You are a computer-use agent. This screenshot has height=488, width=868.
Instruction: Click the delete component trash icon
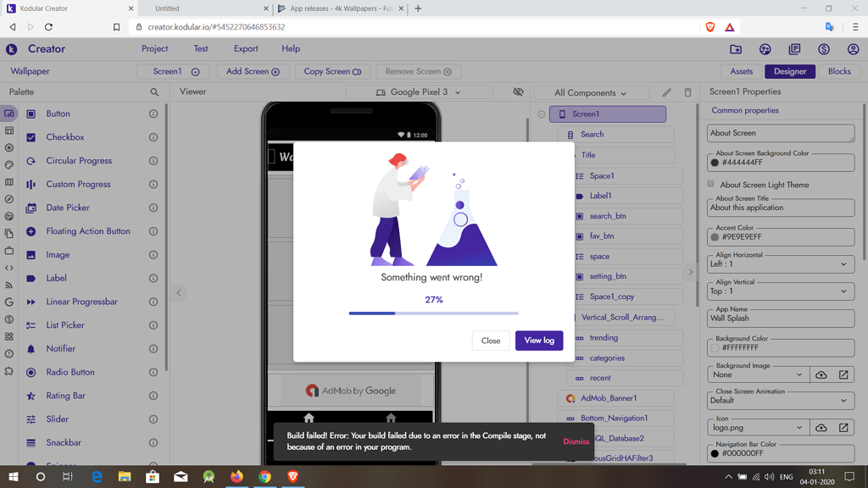tap(687, 92)
